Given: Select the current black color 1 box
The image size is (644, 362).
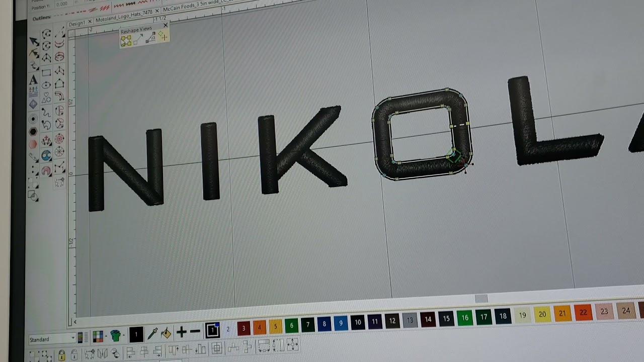Looking at the screenshot, I should point(135,334).
